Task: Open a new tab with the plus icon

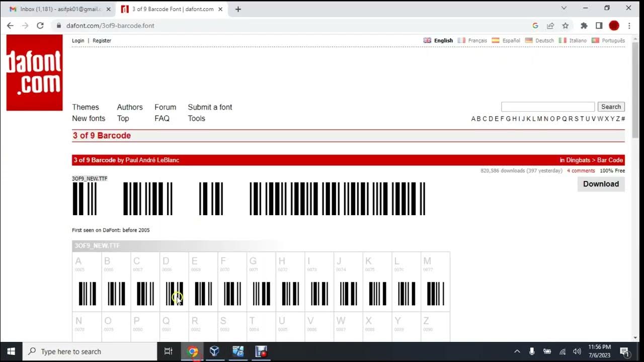Action: point(238,9)
